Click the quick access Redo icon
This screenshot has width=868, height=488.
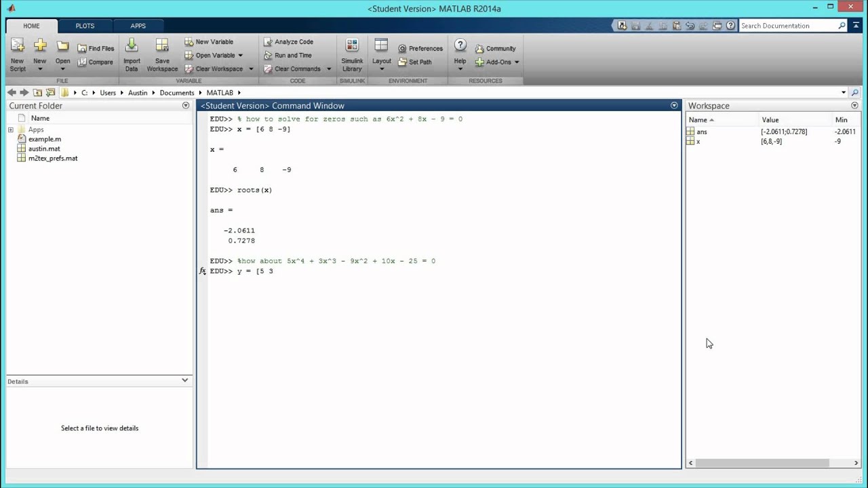click(703, 26)
